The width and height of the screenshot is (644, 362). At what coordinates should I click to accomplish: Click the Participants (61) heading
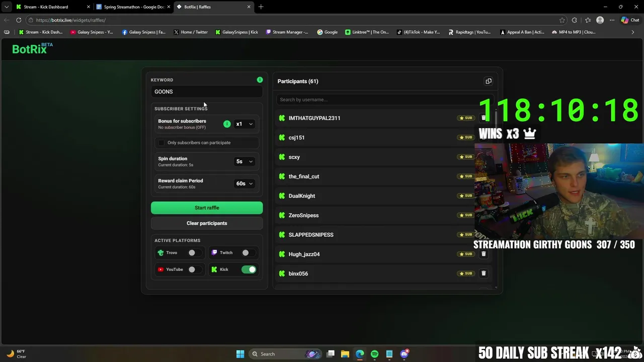[x=298, y=81]
